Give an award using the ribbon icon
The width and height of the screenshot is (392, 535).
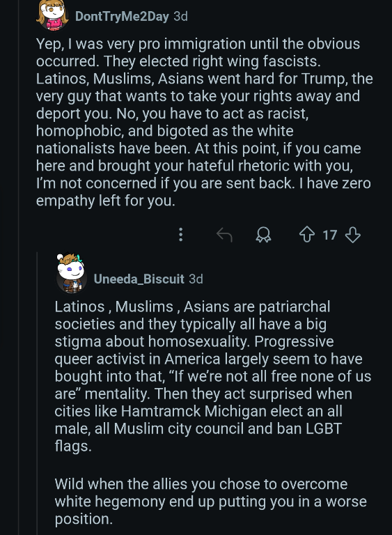263,235
